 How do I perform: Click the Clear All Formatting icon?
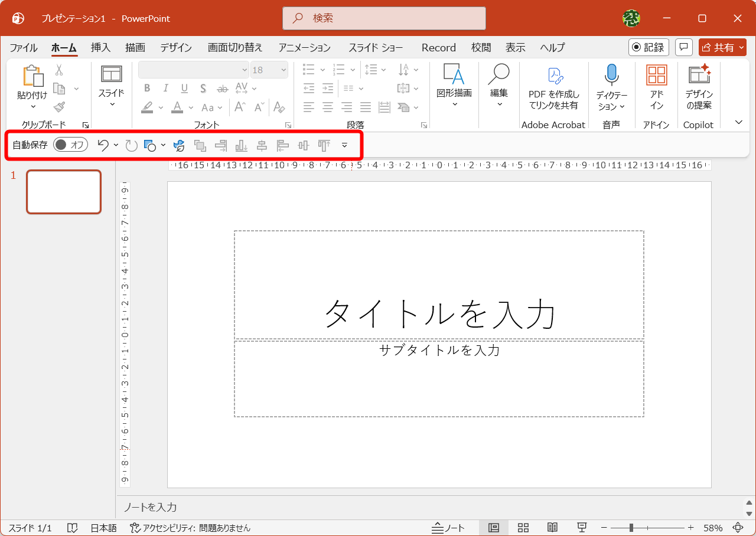279,107
